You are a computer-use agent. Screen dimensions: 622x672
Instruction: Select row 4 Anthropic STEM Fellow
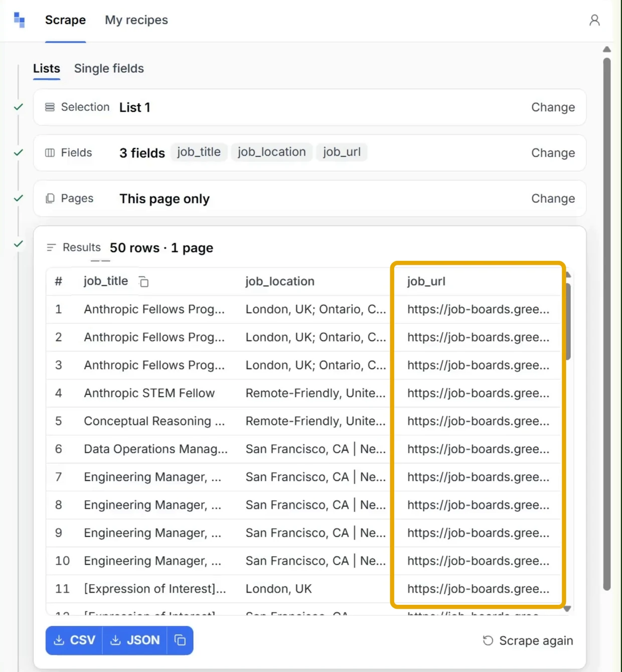click(x=149, y=393)
